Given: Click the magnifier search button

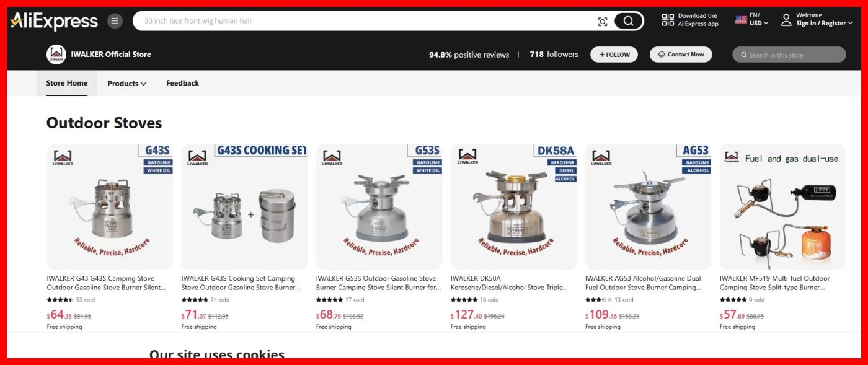Looking at the screenshot, I should (x=628, y=21).
